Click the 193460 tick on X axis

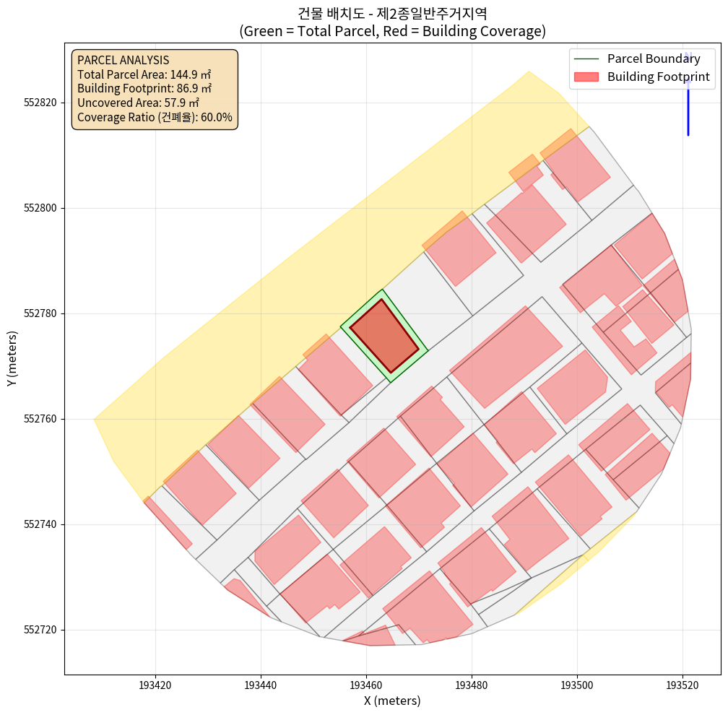[366, 683]
